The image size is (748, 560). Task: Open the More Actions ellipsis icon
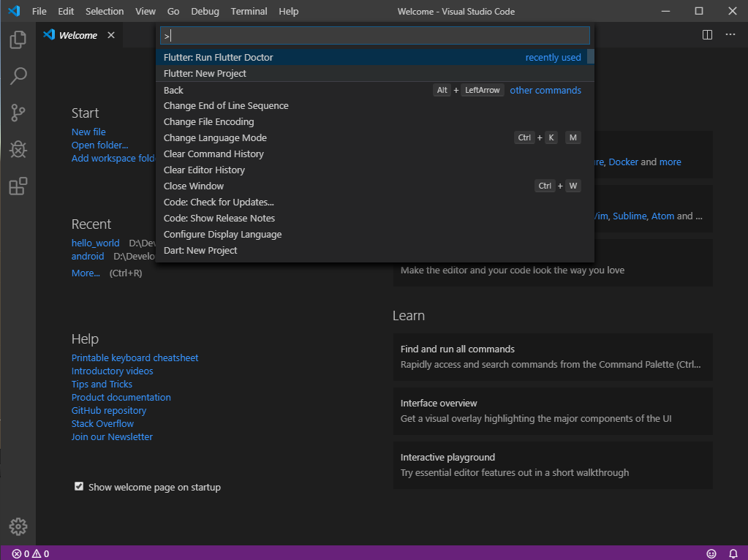[x=730, y=34]
